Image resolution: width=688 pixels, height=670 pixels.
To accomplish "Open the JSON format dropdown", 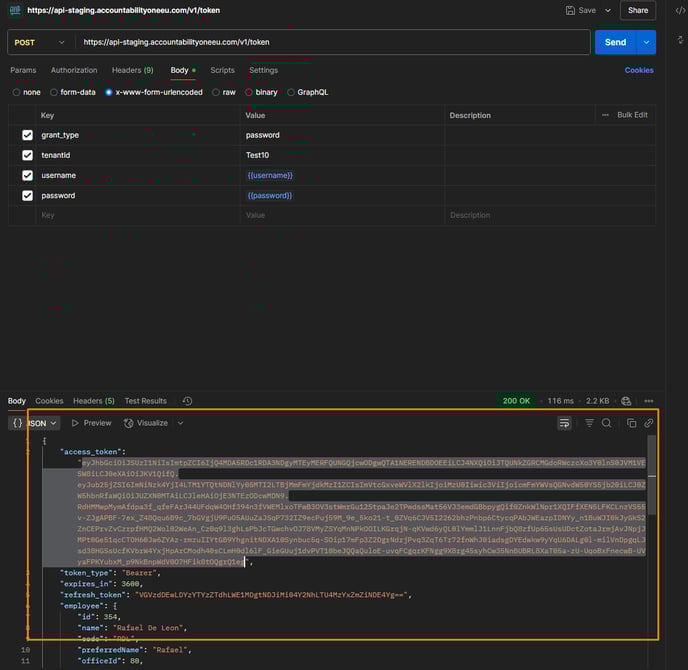I will [33, 423].
